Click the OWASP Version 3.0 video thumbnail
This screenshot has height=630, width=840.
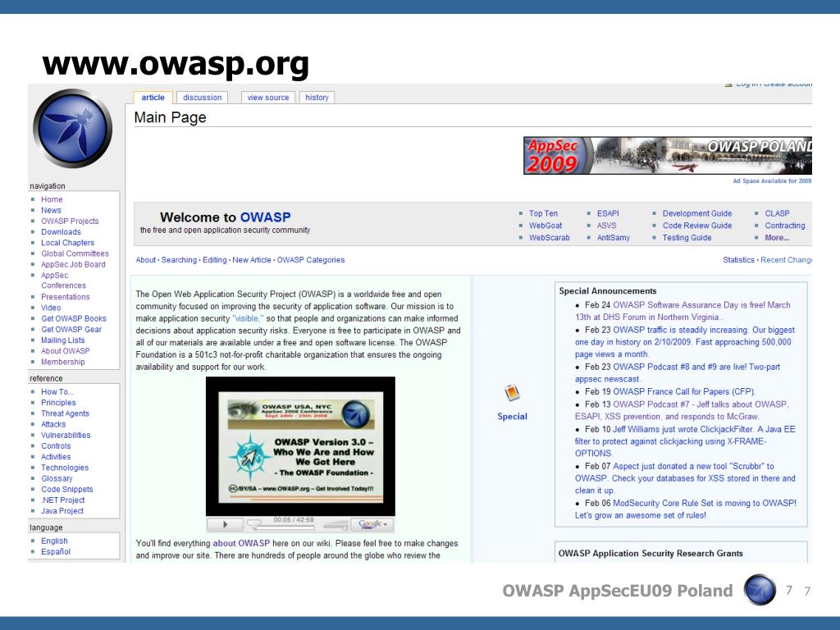tap(300, 446)
